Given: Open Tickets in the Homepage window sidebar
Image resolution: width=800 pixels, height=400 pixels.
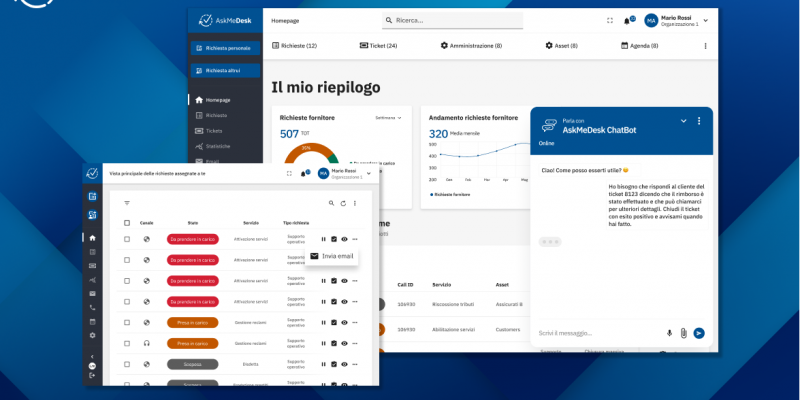Looking at the screenshot, I should click(x=209, y=131).
